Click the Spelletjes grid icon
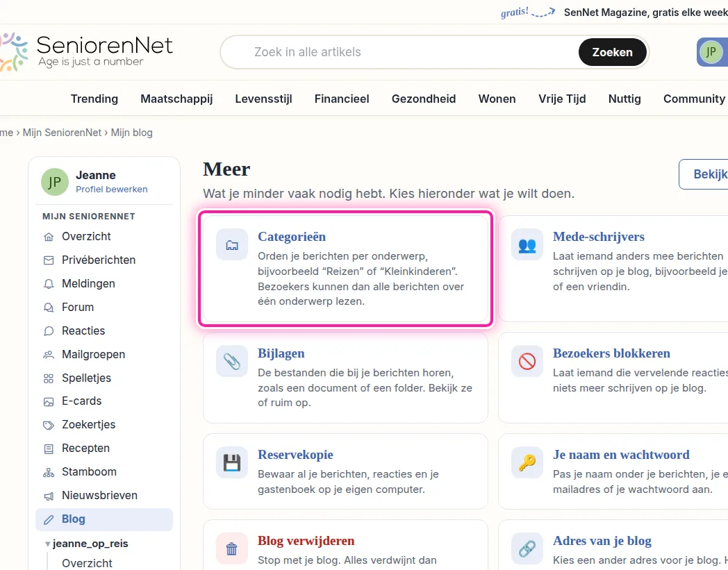 [49, 378]
